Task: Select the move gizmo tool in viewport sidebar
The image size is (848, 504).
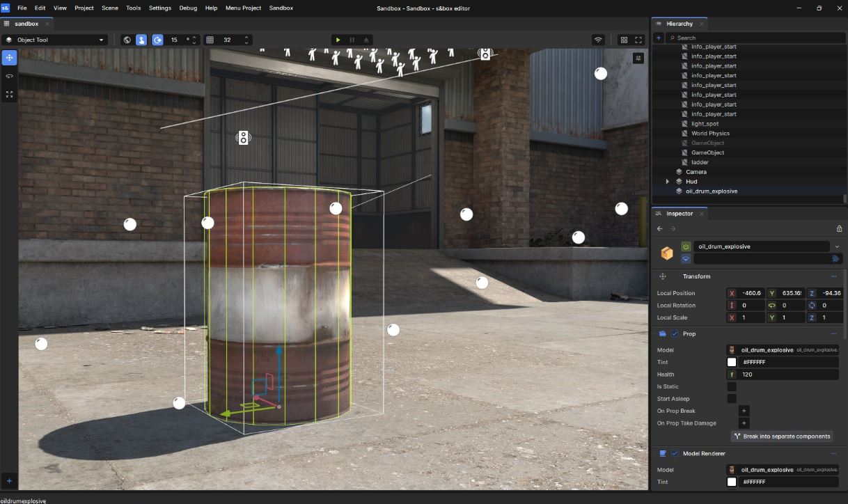Action: (9, 57)
